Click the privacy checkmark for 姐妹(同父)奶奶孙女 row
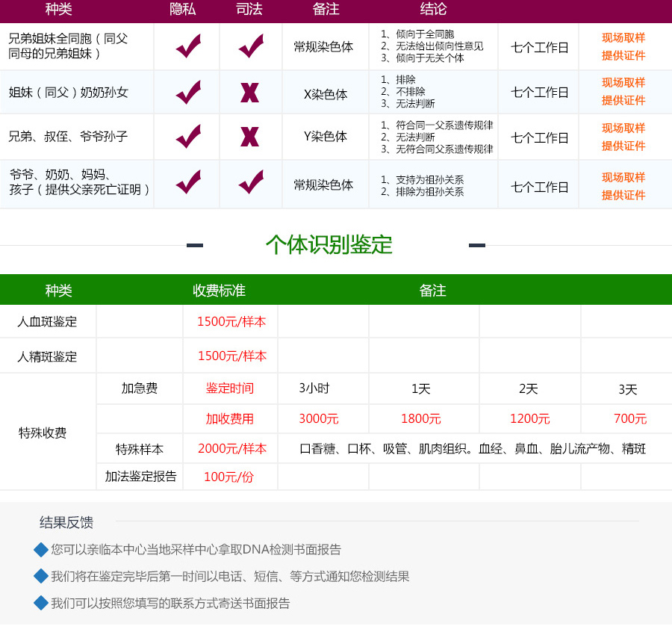 (188, 92)
